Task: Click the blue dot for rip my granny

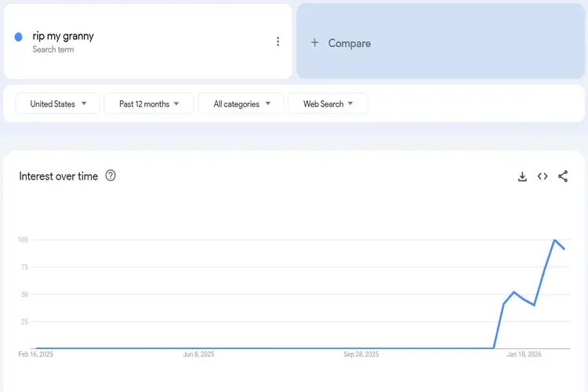Action: pyautogui.click(x=18, y=37)
